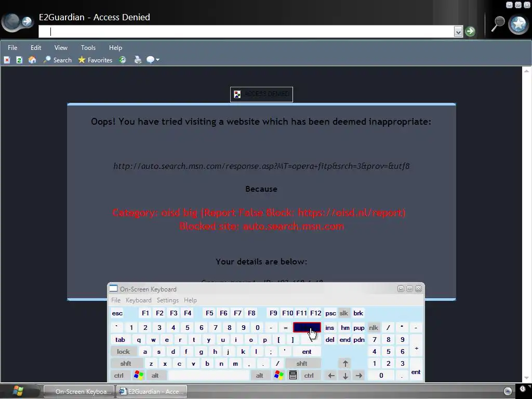Screen dimensions: 532x399
Task: Open On-Screen Keyboard's Keyboard menu
Action: [138, 300]
